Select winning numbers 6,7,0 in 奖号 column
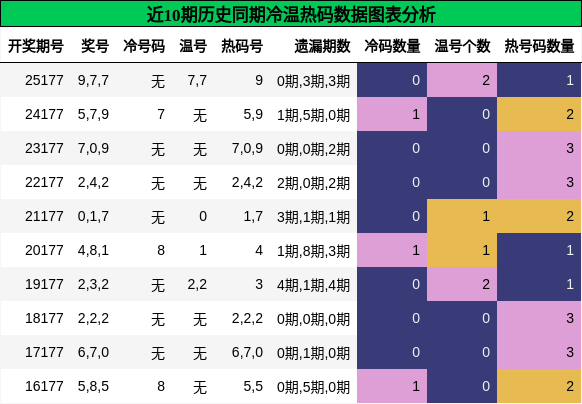The height and width of the screenshot is (404, 582). pyautogui.click(x=93, y=352)
